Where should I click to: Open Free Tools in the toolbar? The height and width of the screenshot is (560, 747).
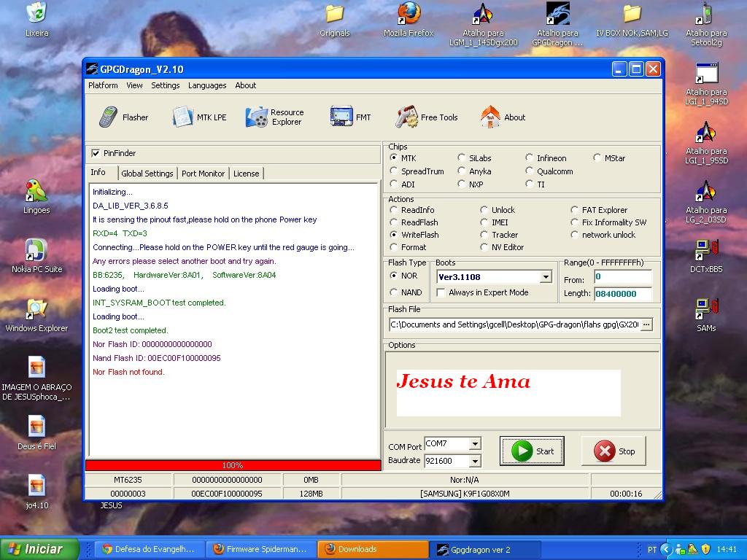(426, 117)
